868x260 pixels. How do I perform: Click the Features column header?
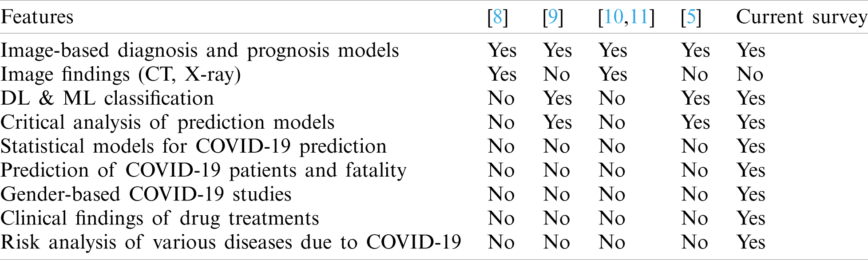tap(37, 17)
